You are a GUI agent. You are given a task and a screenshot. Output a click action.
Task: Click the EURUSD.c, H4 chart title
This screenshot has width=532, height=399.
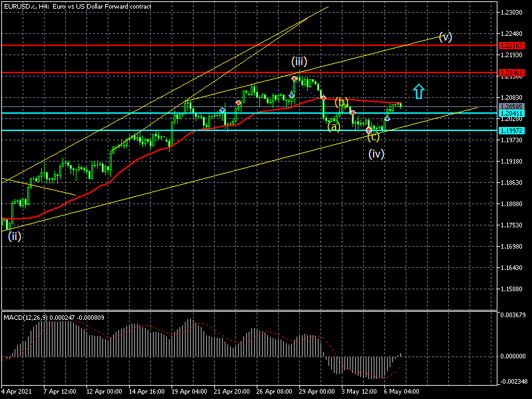pyautogui.click(x=78, y=6)
